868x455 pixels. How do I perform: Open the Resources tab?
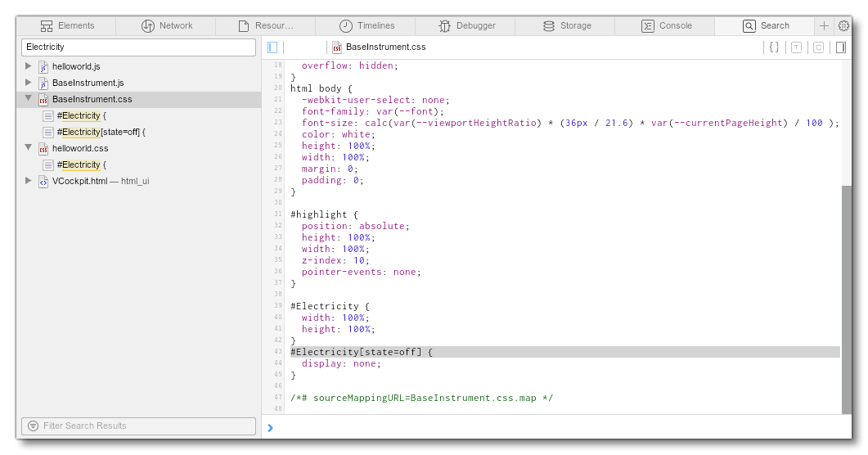pos(266,26)
